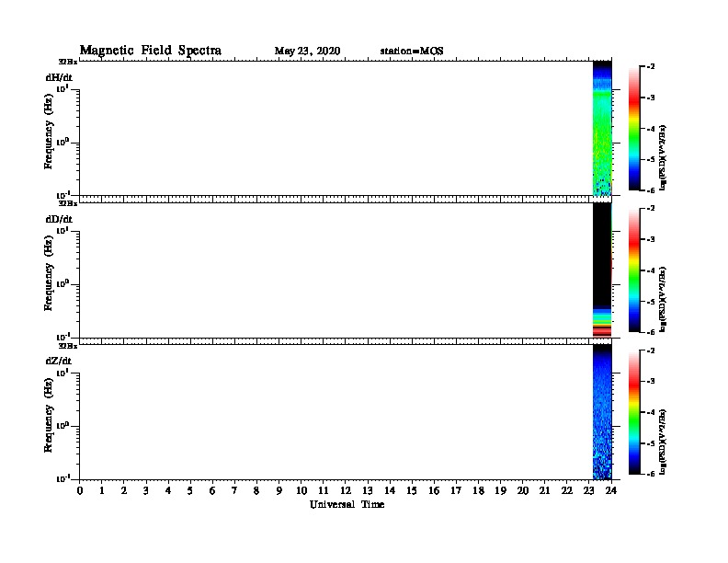Click hour tick label "15" on time axis
728x563 pixels.
tap(412, 490)
